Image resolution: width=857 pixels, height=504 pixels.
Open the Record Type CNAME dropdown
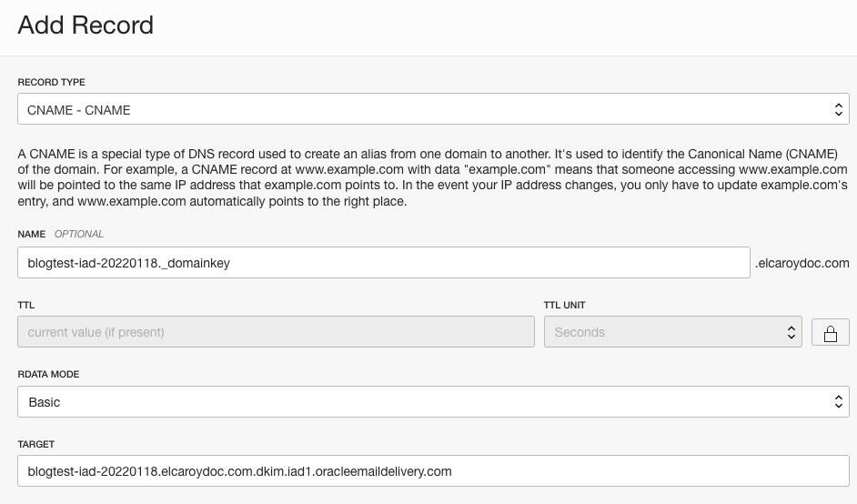tap(433, 109)
